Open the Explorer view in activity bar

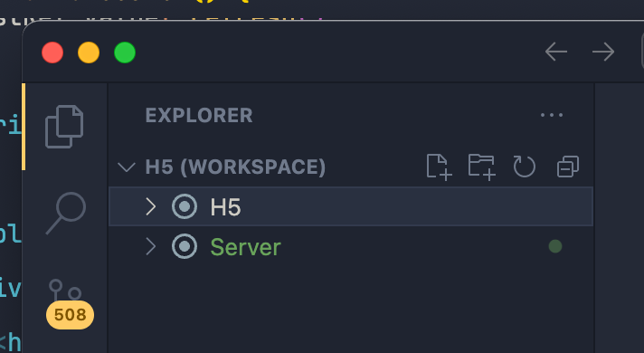pyautogui.click(x=64, y=127)
